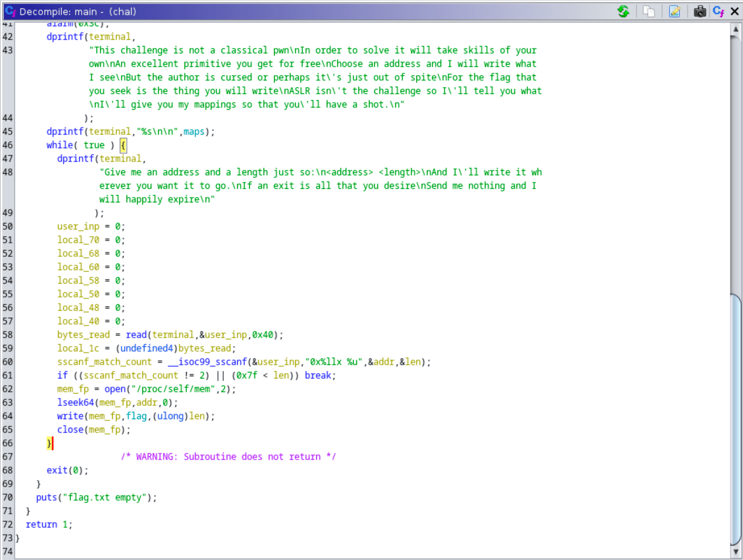Click the 'break' keyword on line 61

pyautogui.click(x=318, y=376)
